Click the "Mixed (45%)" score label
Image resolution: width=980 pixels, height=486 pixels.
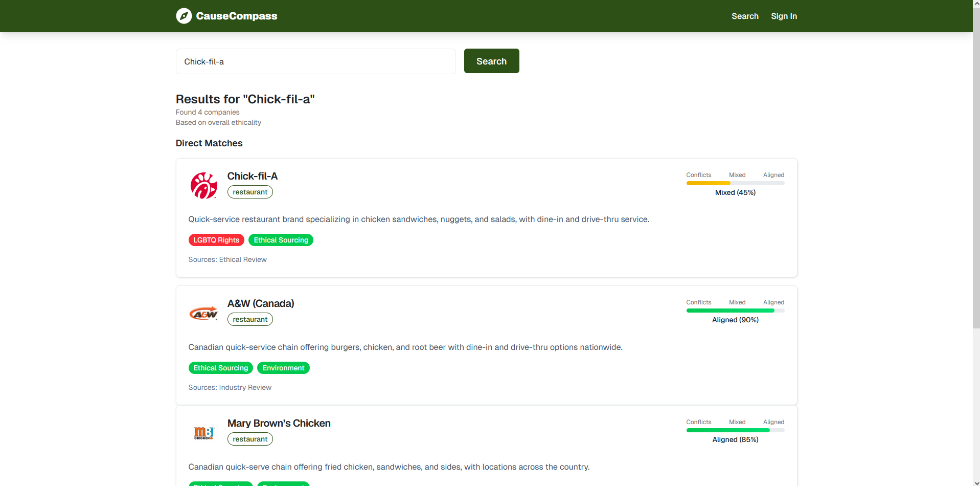pos(735,192)
